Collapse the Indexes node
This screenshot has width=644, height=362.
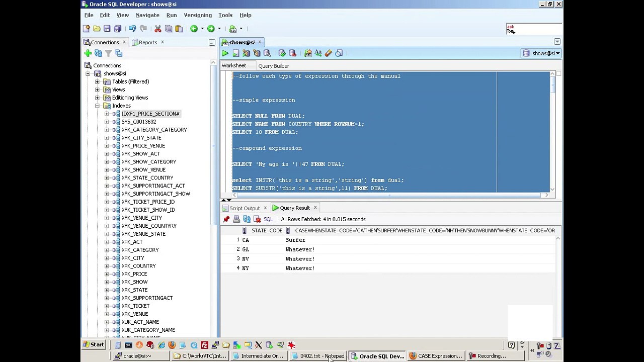97,106
